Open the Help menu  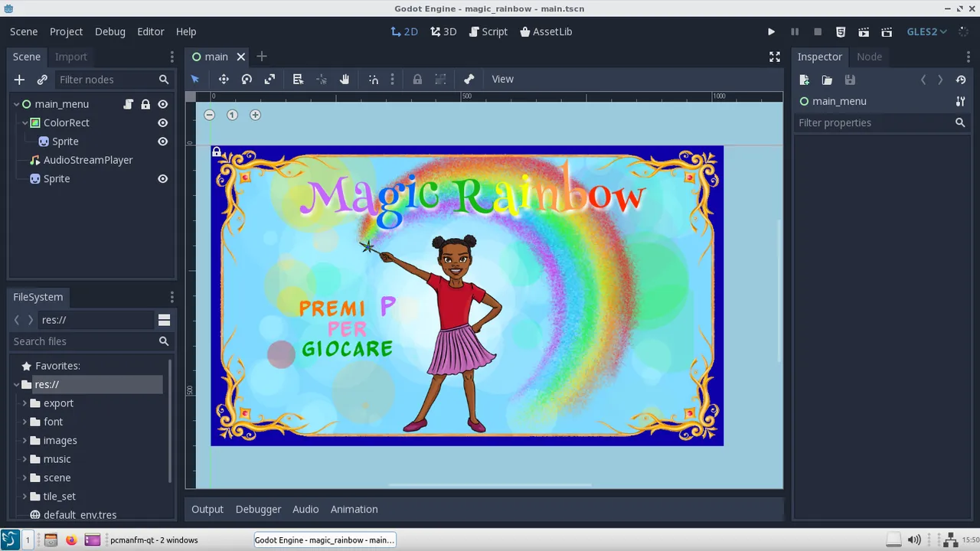186,31
